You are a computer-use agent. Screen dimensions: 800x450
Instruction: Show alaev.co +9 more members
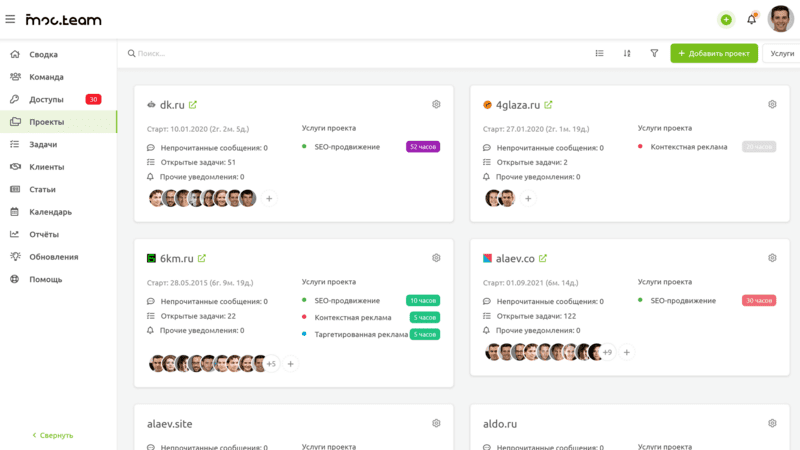[x=607, y=352]
